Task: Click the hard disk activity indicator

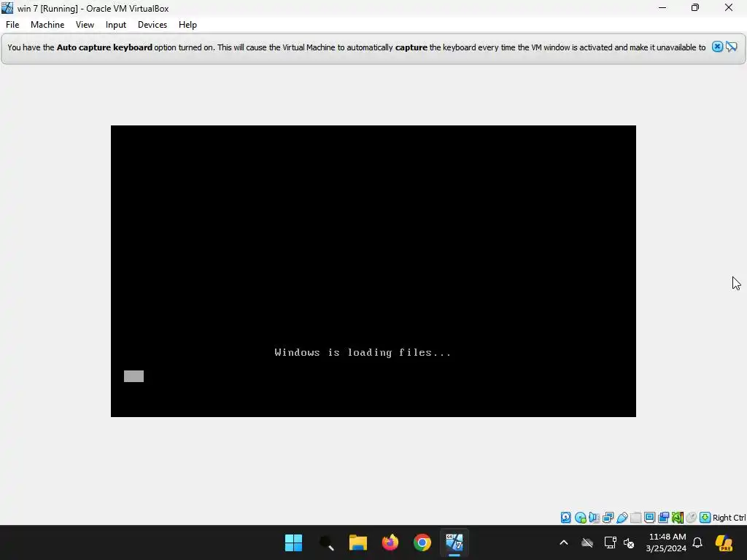Action: click(565, 518)
